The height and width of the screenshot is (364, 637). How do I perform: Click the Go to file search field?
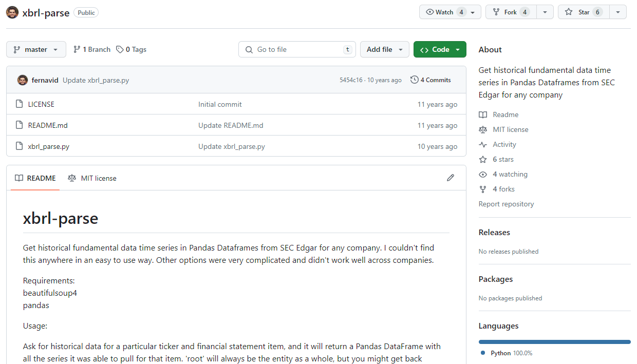pyautogui.click(x=297, y=49)
